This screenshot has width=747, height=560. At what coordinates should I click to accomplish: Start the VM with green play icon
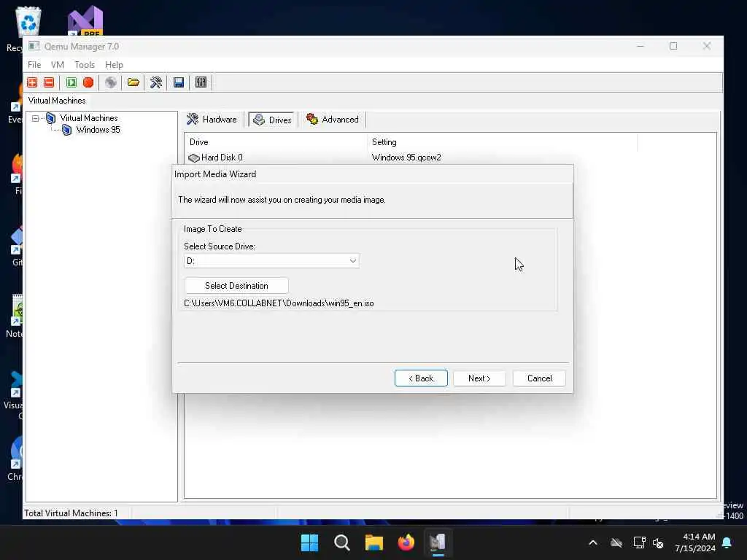(x=71, y=82)
